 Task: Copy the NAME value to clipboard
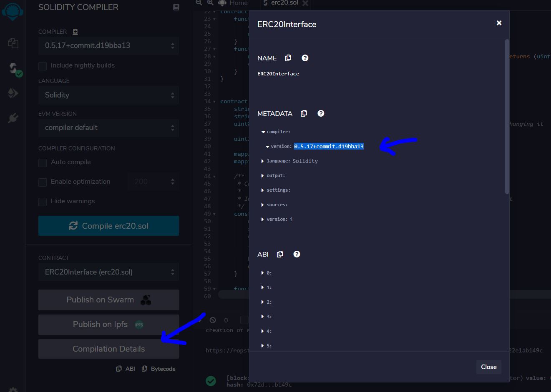point(288,58)
